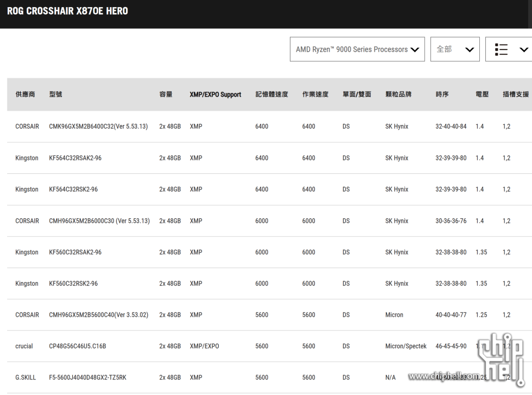The image size is (532, 395).
Task: Expand the view mode chevron beside list icon
Action: coord(524,49)
